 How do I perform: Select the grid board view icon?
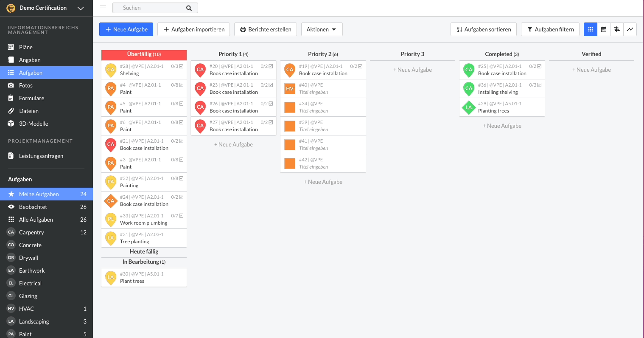pos(590,29)
